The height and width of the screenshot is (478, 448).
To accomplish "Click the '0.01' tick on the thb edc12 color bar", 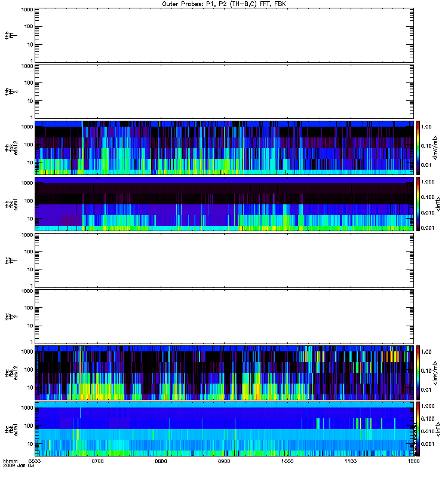I will coord(426,165).
